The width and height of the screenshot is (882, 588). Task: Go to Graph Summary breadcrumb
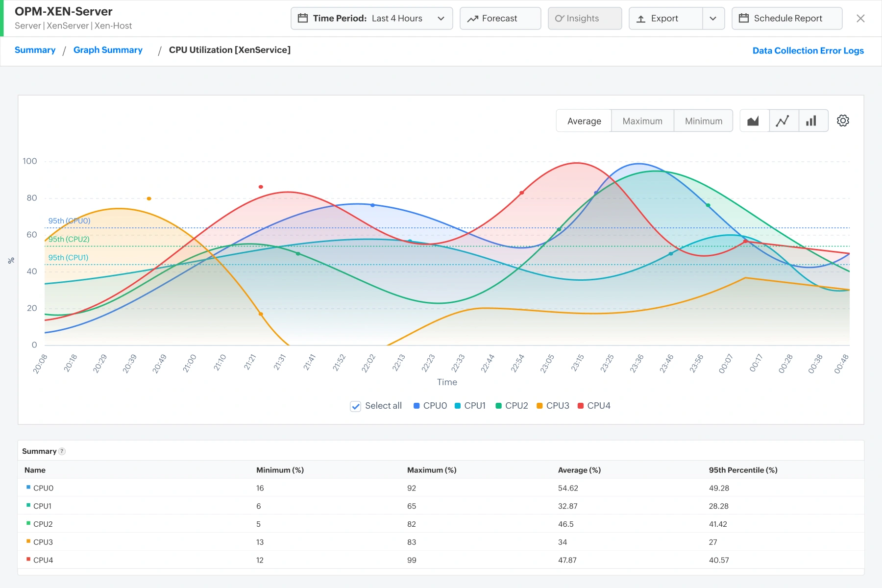[x=108, y=50]
